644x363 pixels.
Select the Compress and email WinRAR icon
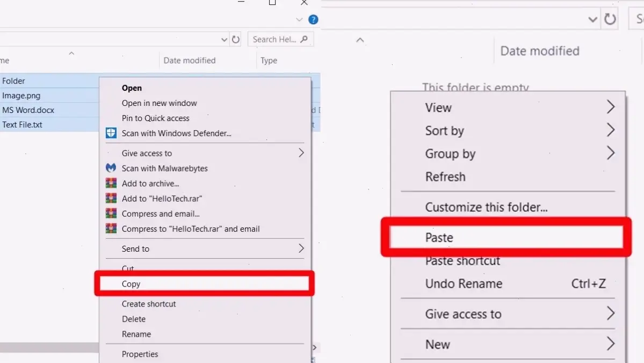111,213
